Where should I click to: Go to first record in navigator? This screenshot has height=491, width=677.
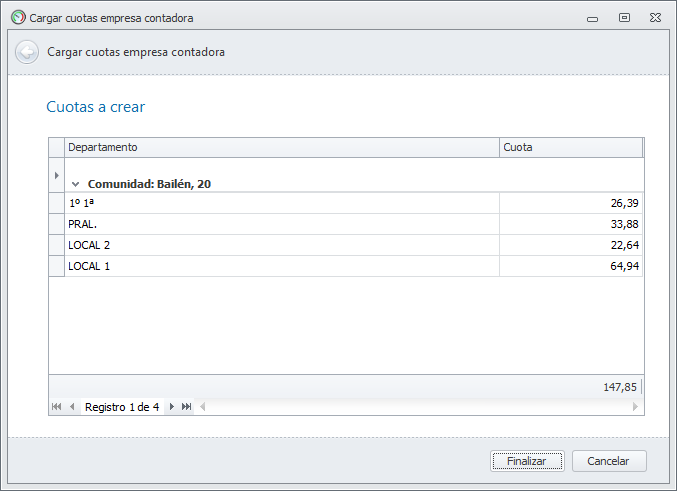pyautogui.click(x=56, y=407)
